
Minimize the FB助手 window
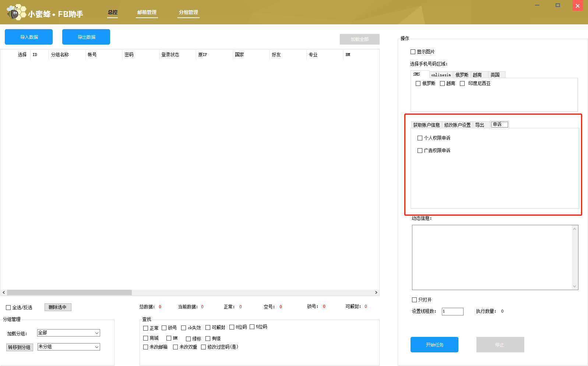click(537, 5)
